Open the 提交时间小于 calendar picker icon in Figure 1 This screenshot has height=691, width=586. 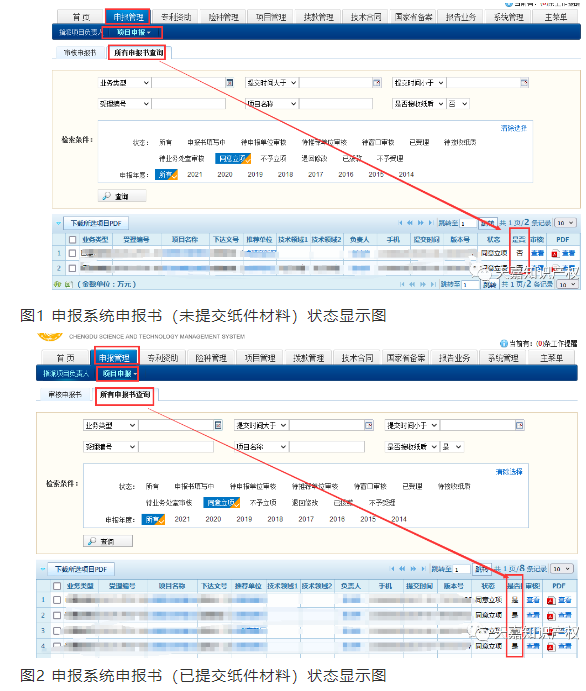tap(524, 82)
